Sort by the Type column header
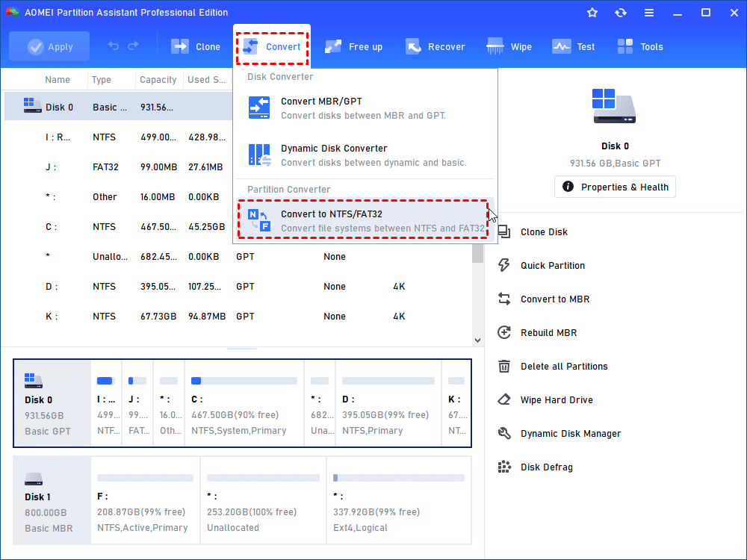This screenshot has height=560, width=747. [102, 80]
